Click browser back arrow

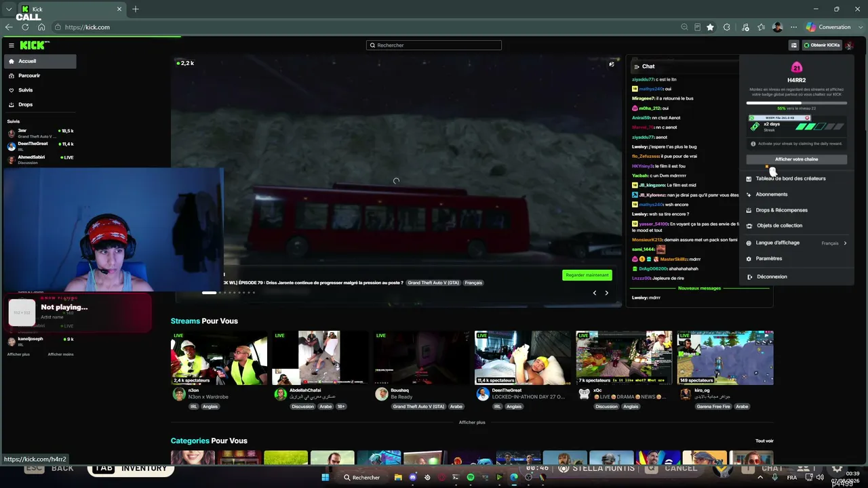click(x=9, y=27)
